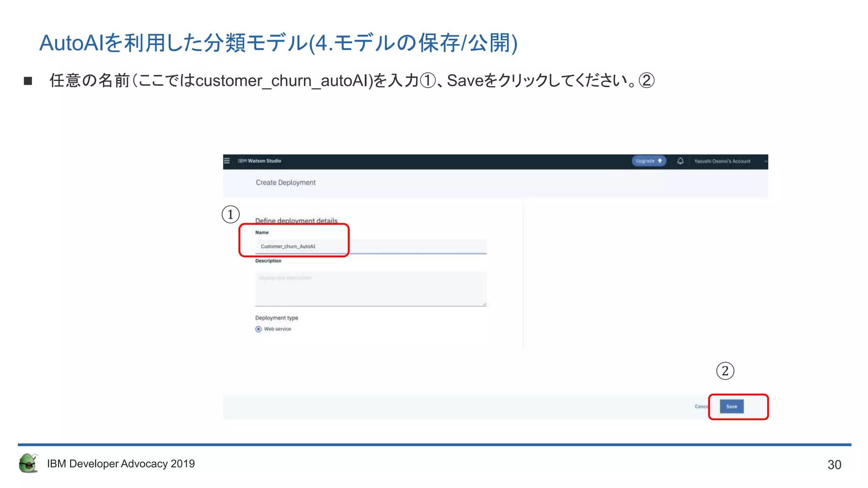Click the green bee mascot icon
This screenshot has height=488, width=868.
pyautogui.click(x=29, y=463)
